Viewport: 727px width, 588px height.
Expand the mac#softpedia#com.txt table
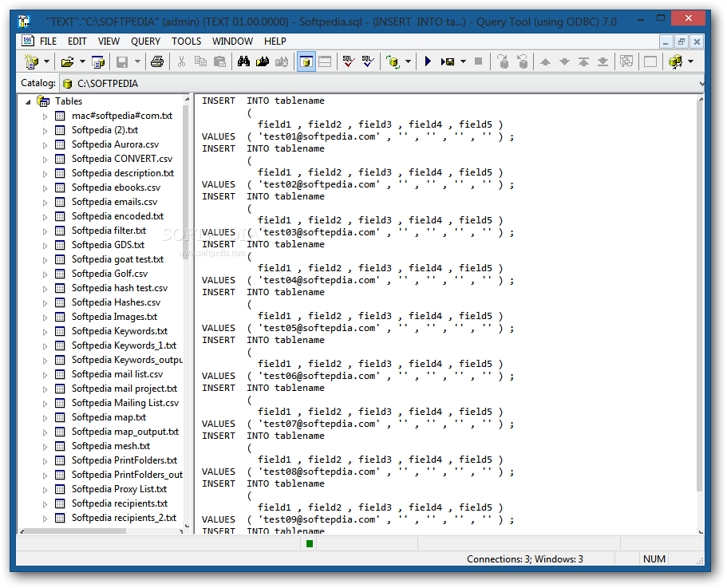(x=45, y=116)
